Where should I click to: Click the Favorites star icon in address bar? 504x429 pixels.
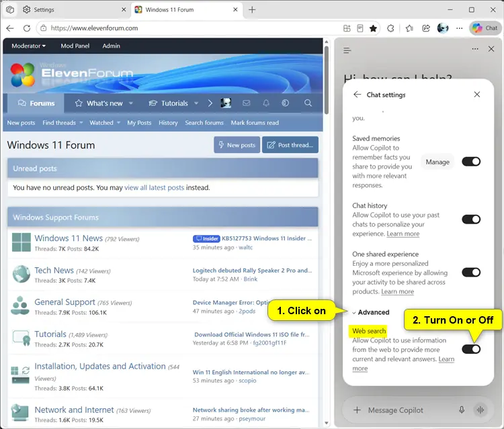[x=373, y=28]
